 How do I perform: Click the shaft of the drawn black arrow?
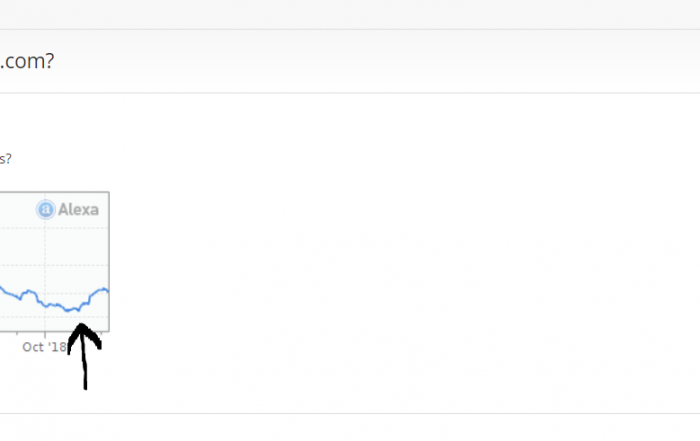pos(84,366)
